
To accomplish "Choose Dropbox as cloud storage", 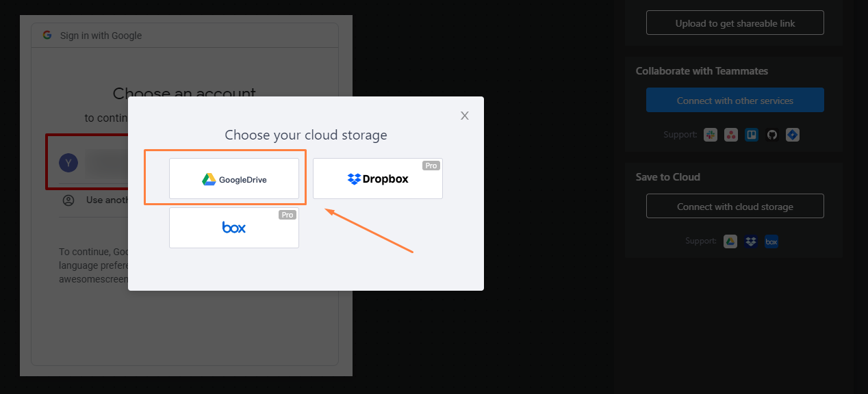I will click(x=378, y=179).
